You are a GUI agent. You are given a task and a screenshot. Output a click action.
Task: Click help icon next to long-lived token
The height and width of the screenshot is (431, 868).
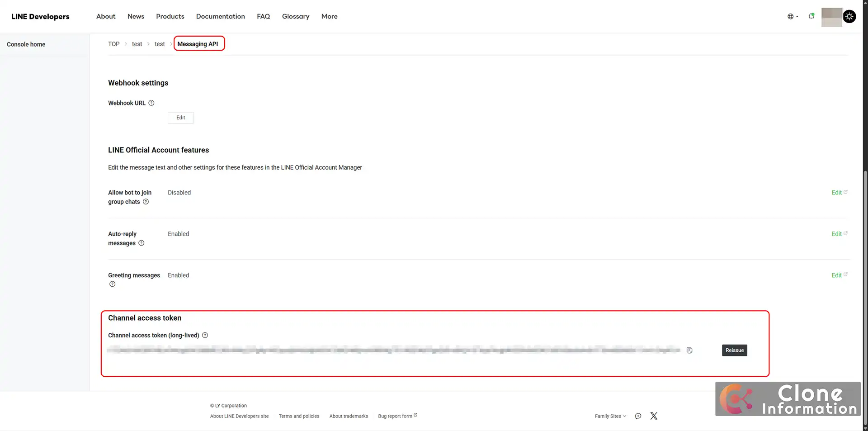click(x=205, y=336)
